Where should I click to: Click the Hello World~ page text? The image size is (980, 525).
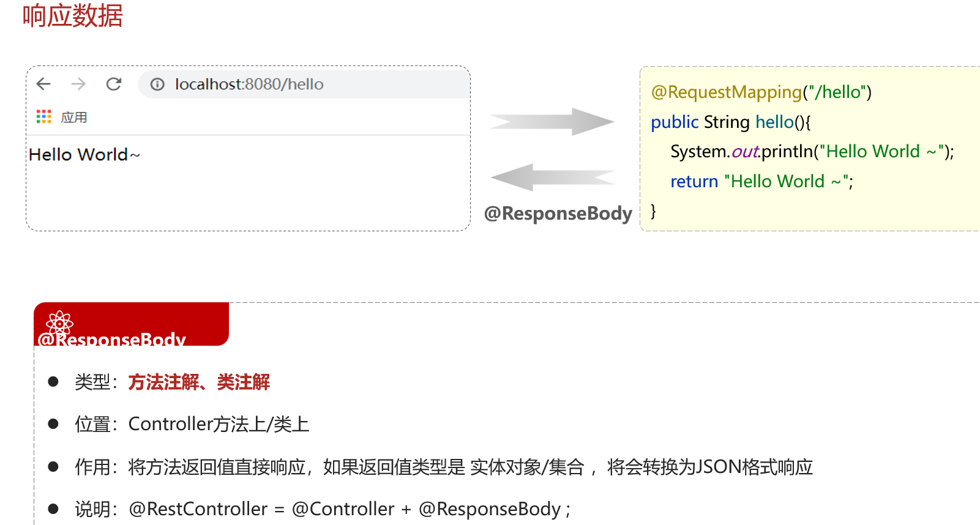pyautogui.click(x=84, y=155)
